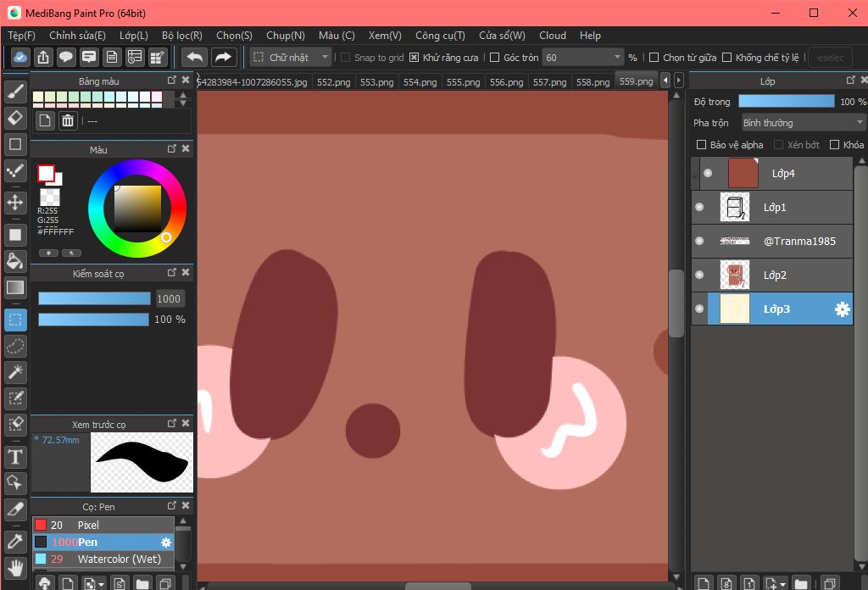Image resolution: width=868 pixels, height=590 pixels.
Task: Click the Undo arrow in toolbar
Action: (194, 57)
